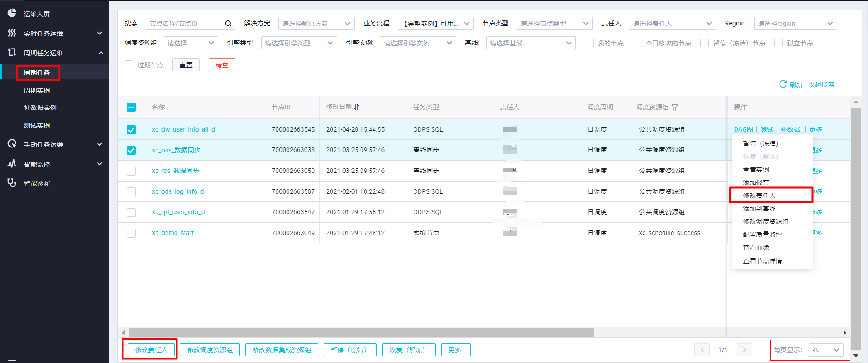Expand 智能监控 sidebar chevron
Image resolution: width=868 pixels, height=363 pixels.
(x=99, y=164)
